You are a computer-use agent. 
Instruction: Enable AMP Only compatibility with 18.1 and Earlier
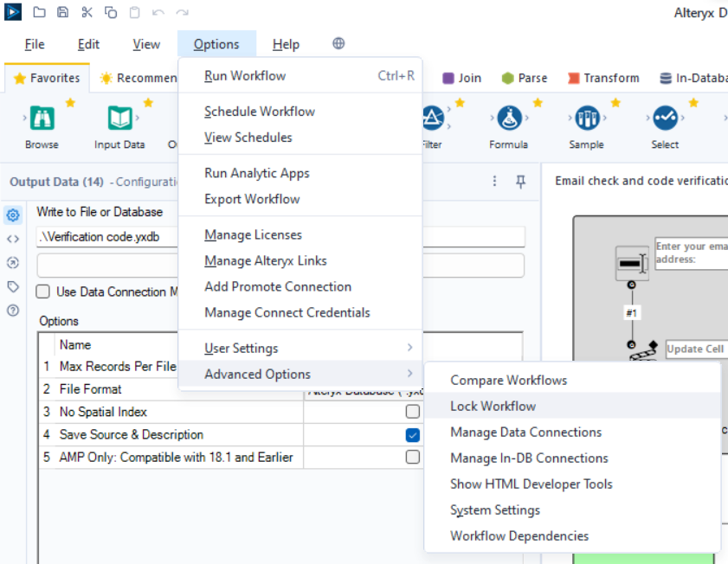(413, 457)
